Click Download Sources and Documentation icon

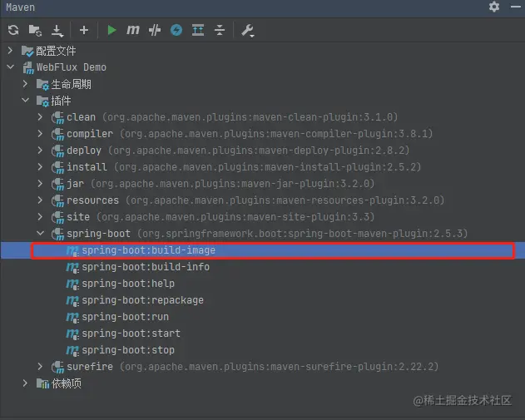[57, 31]
